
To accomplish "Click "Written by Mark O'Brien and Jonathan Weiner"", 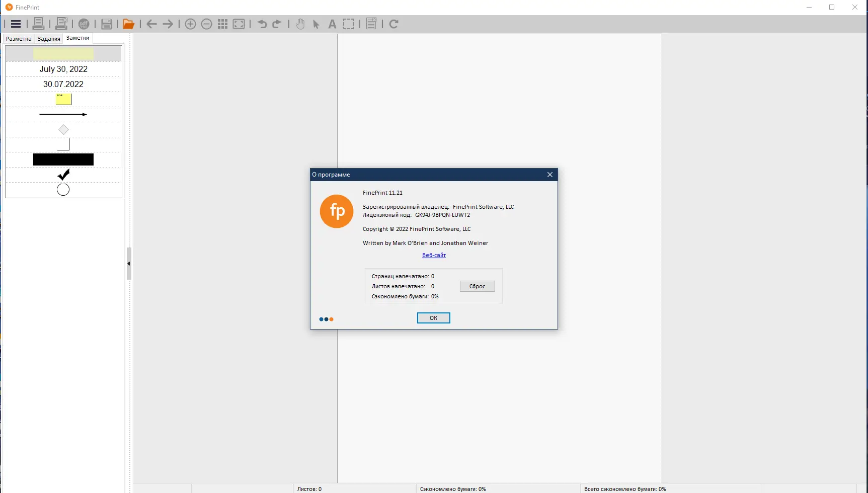I will pyautogui.click(x=425, y=243).
